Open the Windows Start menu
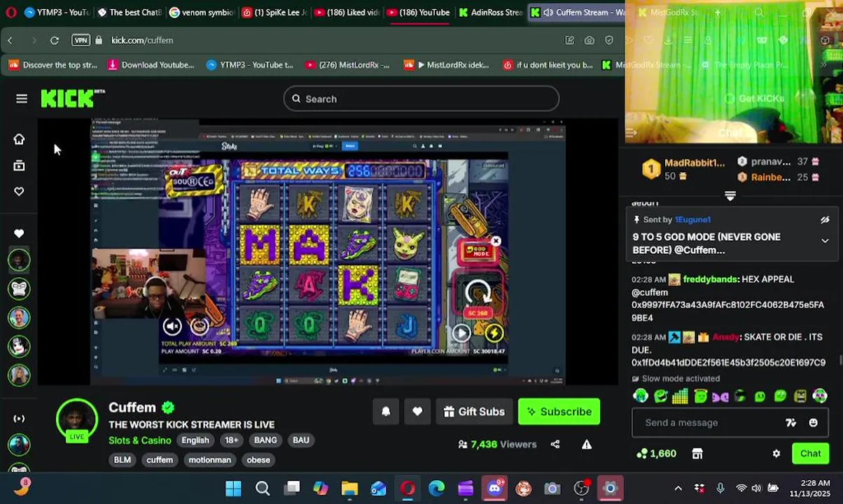This screenshot has width=843, height=504. pos(233,488)
